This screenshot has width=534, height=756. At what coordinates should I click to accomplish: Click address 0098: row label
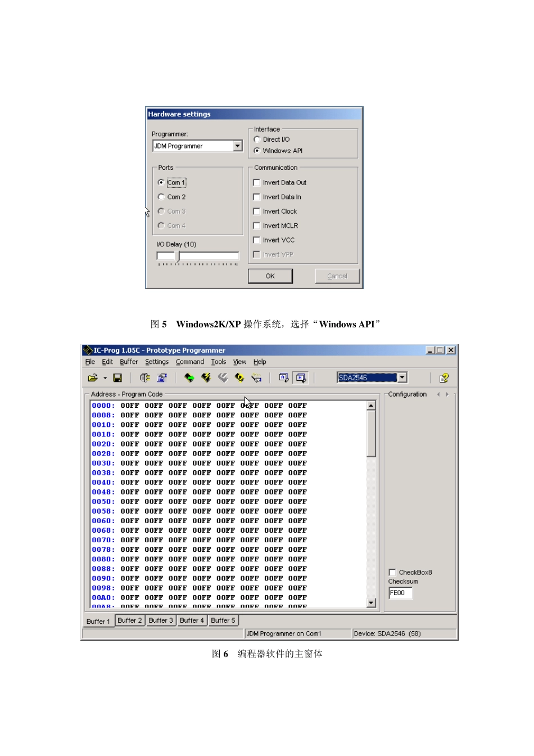click(103, 588)
